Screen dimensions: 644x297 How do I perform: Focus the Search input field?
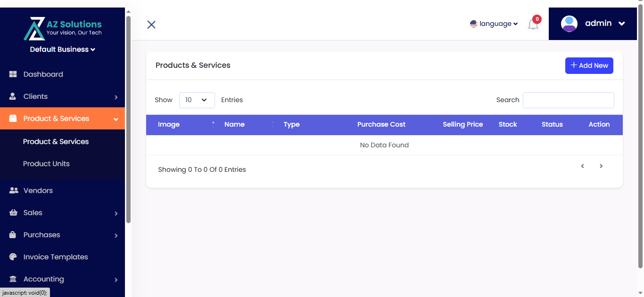pos(569,100)
